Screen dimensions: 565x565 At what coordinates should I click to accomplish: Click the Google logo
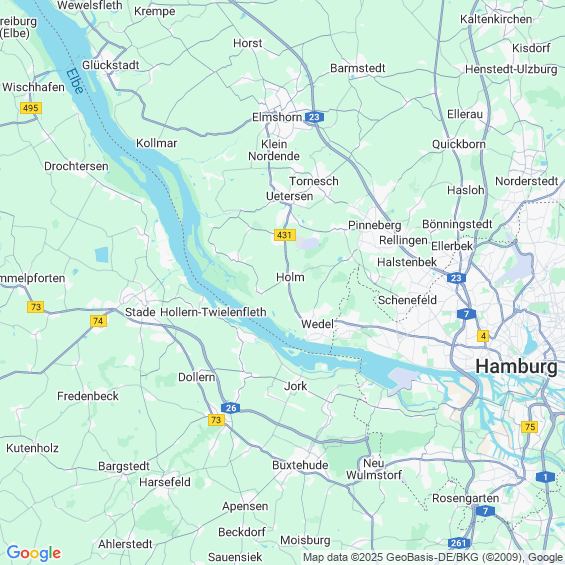click(x=34, y=553)
